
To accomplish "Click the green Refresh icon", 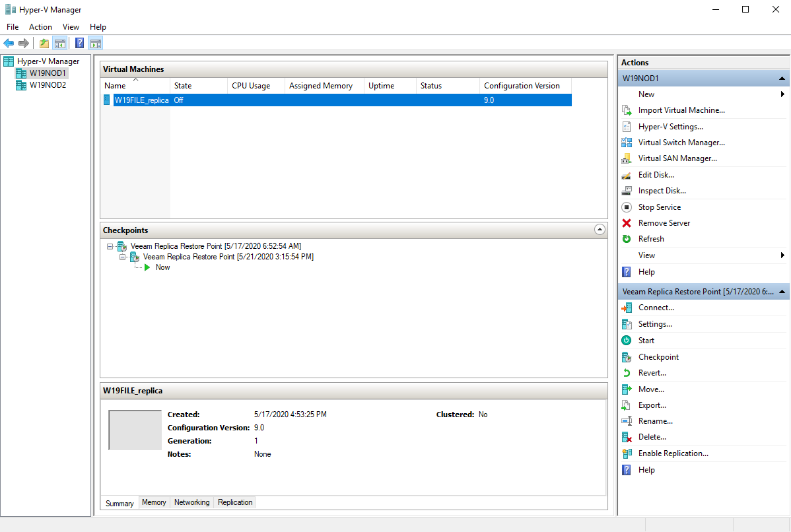I will [x=627, y=239].
